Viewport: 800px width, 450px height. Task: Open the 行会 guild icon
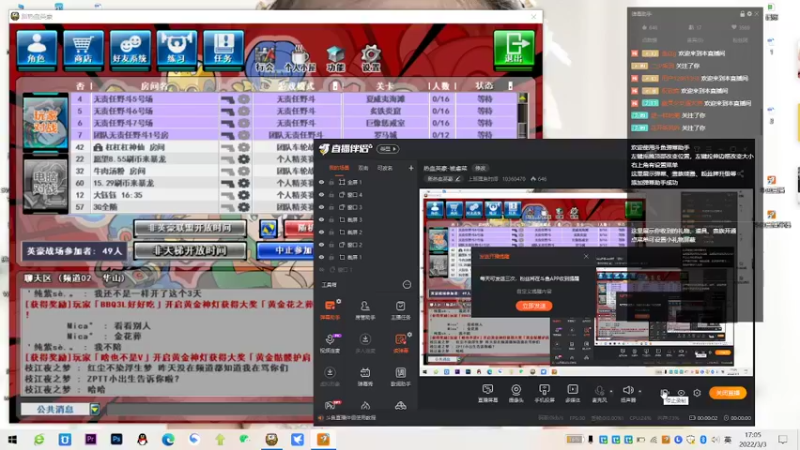coord(265,59)
